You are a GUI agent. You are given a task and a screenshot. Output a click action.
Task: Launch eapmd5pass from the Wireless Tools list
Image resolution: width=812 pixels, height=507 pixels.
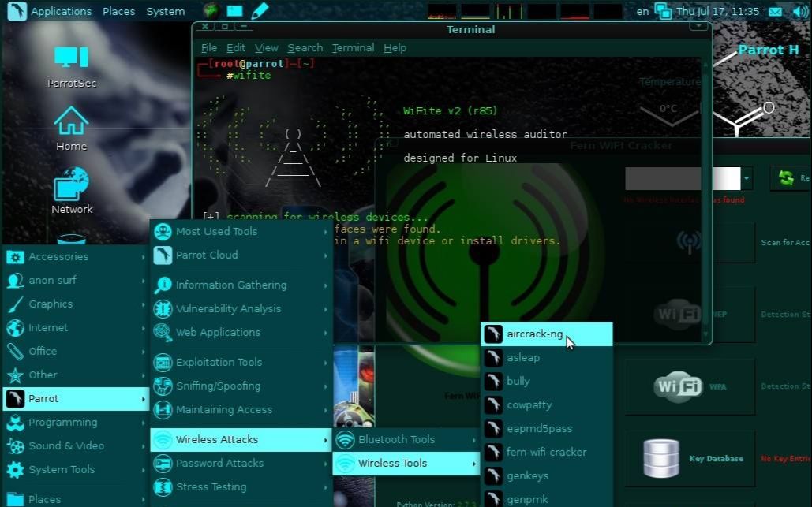coord(547,428)
